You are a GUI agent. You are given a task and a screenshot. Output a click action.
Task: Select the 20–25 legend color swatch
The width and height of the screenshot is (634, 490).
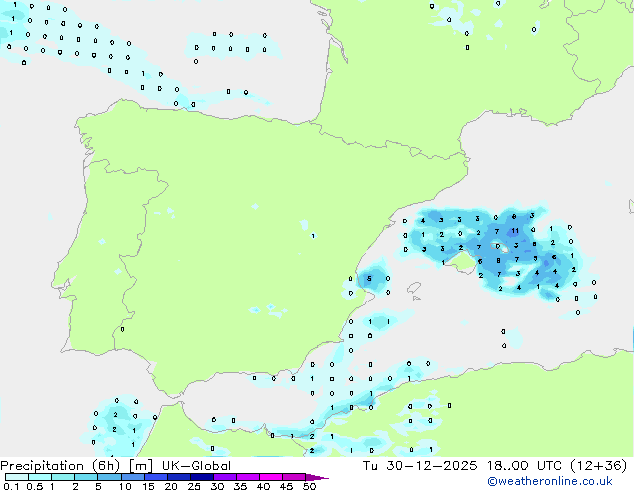coord(179,477)
